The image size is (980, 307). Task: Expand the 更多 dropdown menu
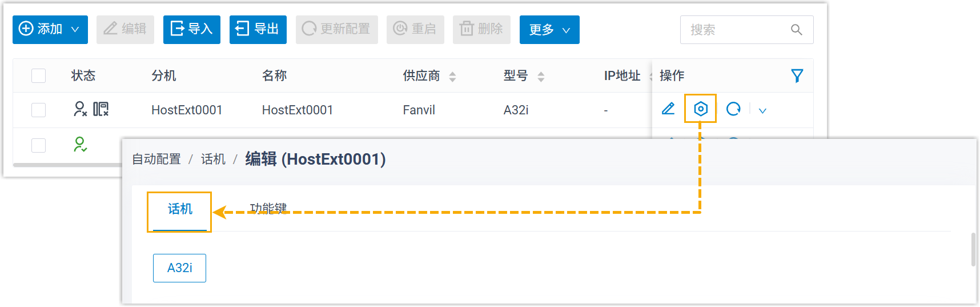549,30
